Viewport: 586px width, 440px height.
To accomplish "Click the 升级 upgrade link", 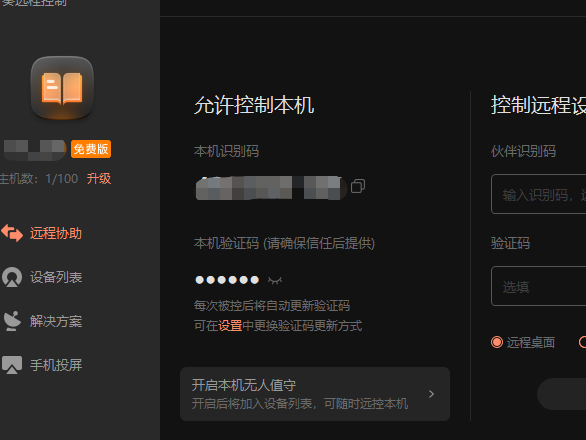I will click(x=99, y=179).
